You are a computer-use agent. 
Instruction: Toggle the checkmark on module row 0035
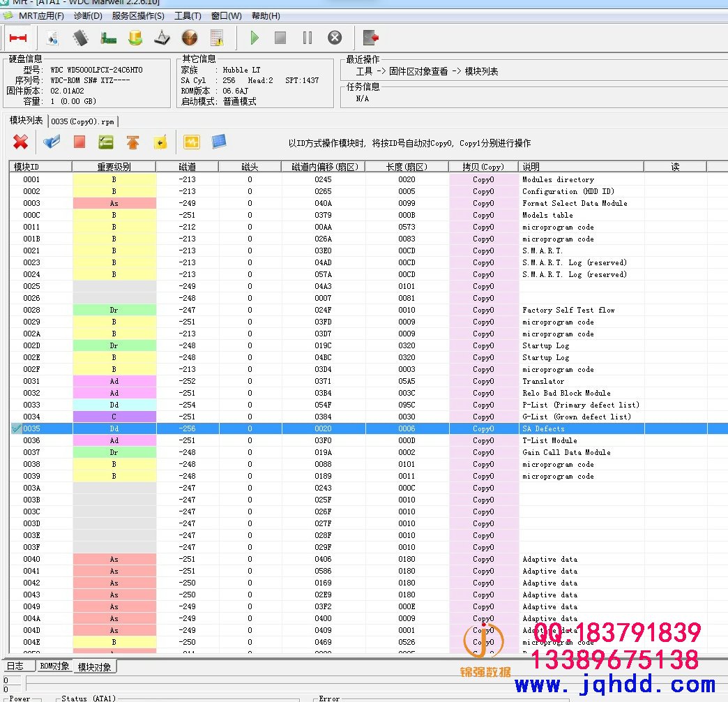pos(16,428)
